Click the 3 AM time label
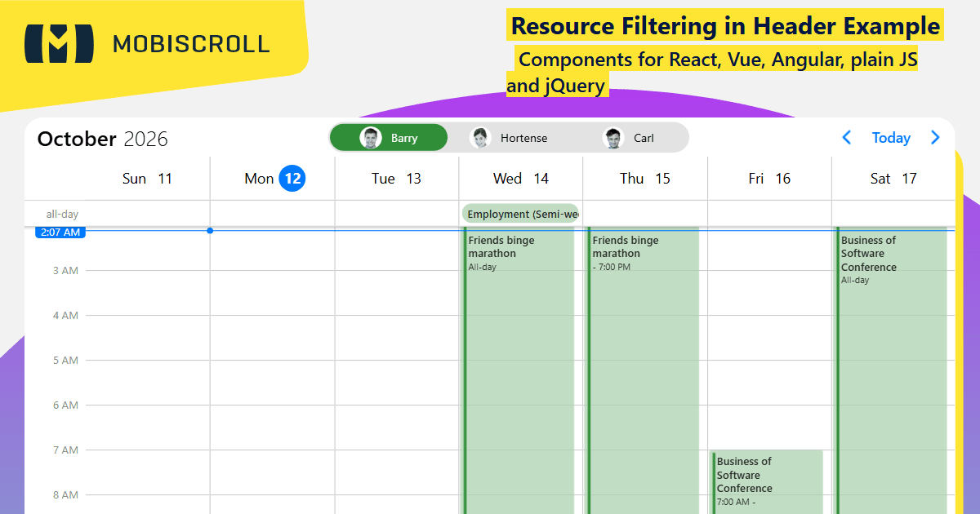Image resolution: width=980 pixels, height=514 pixels. point(65,270)
